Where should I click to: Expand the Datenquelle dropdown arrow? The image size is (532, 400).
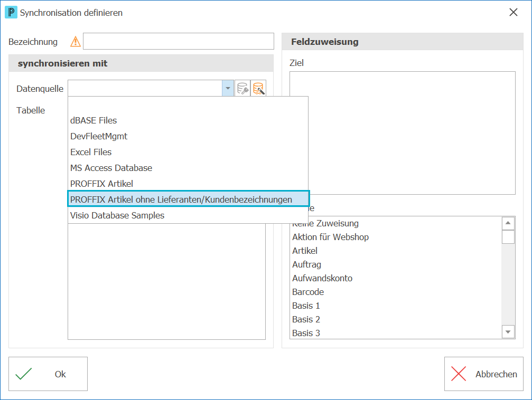(228, 89)
